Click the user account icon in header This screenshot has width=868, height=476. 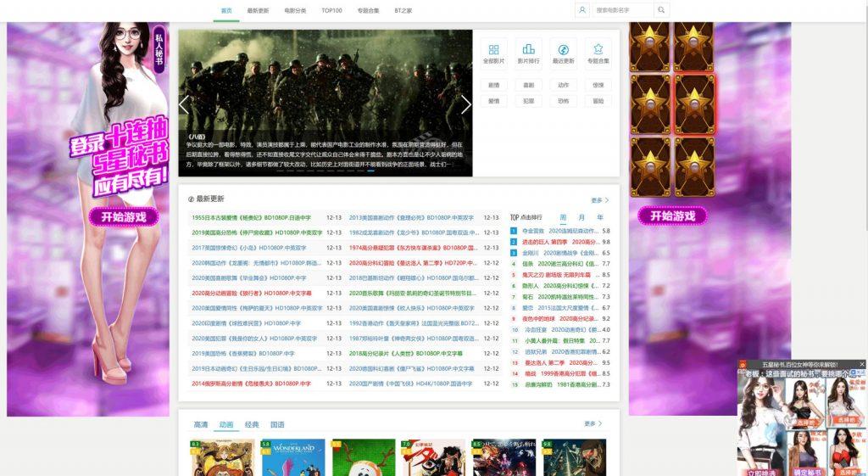pos(581,10)
